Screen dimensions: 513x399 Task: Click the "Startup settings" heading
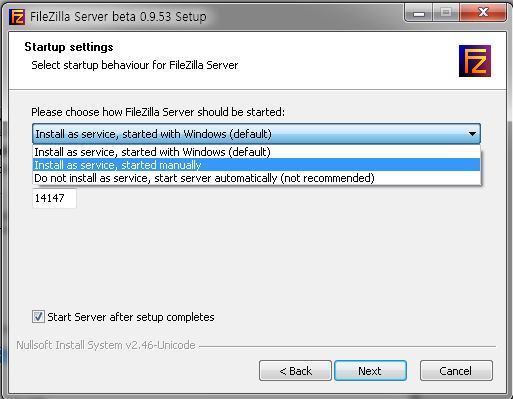69,47
